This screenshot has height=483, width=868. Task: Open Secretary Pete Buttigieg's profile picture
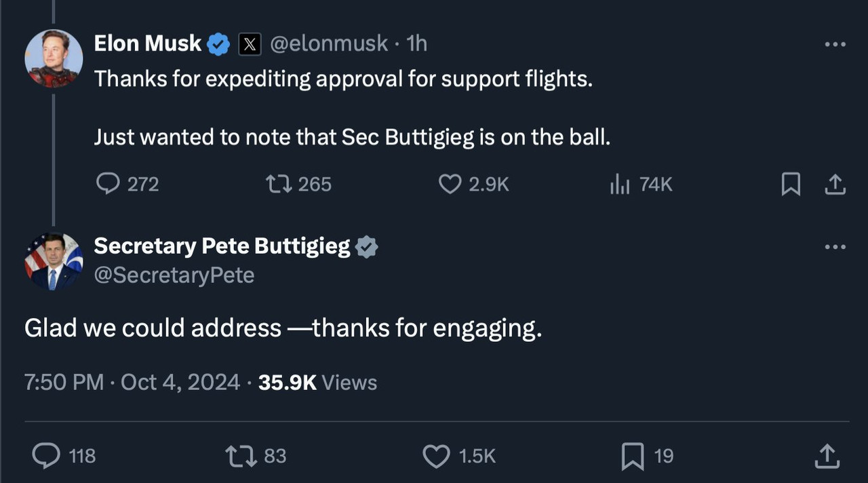click(x=54, y=261)
